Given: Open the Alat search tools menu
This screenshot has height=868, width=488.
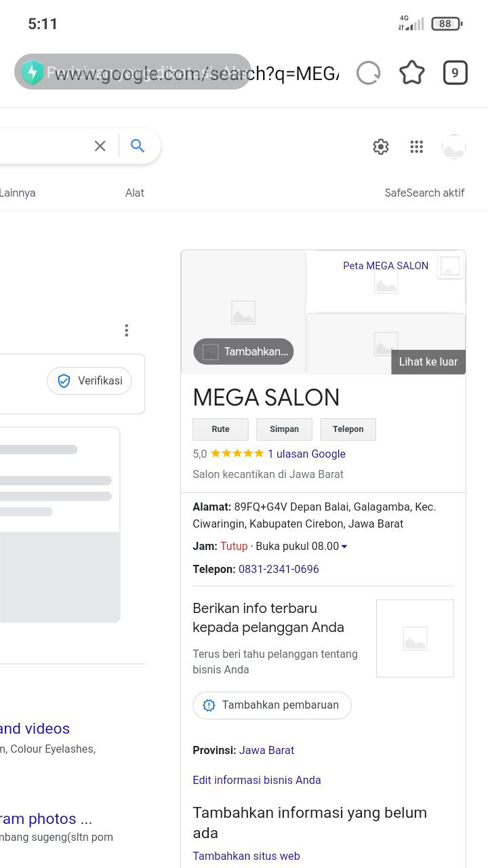Looking at the screenshot, I should 134,193.
